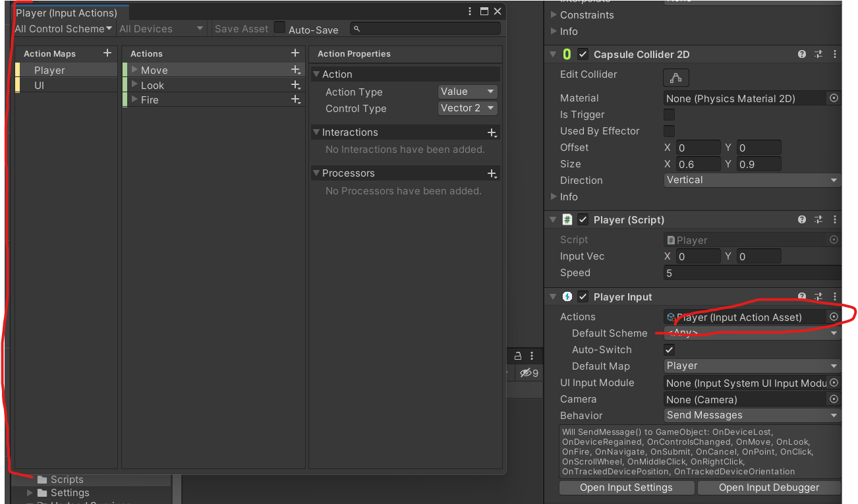Screen dimensions: 858x504
Task: Open the All Control Schemes menu
Action: tap(63, 29)
